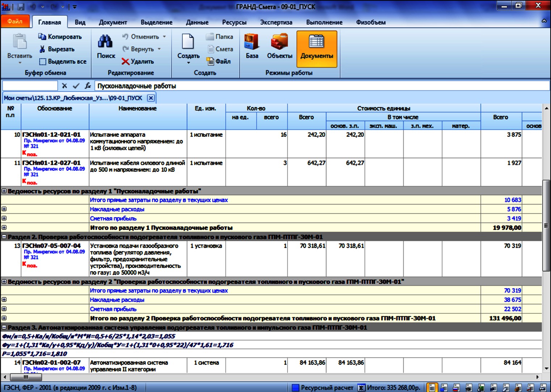Click the Выделить все button
The width and height of the screenshot is (551, 392).
[x=63, y=61]
